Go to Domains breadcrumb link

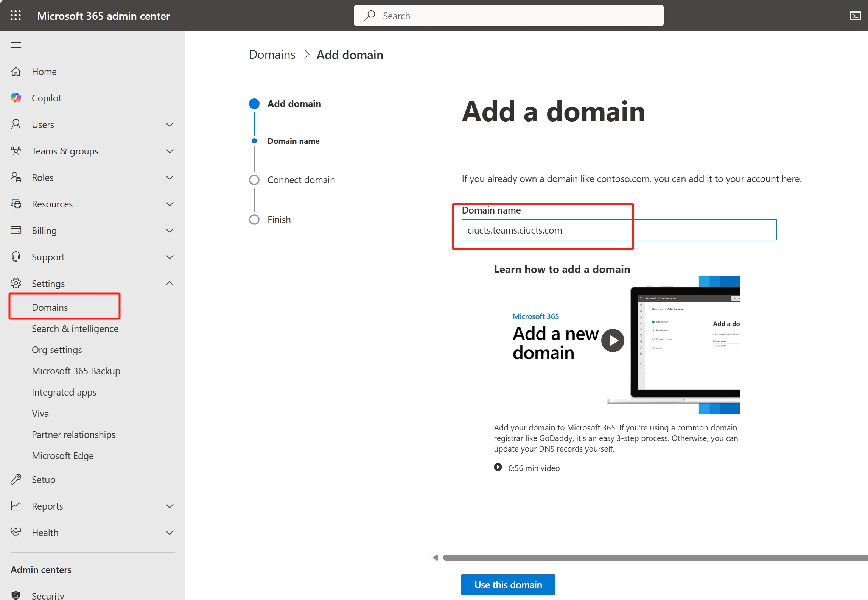tap(272, 55)
